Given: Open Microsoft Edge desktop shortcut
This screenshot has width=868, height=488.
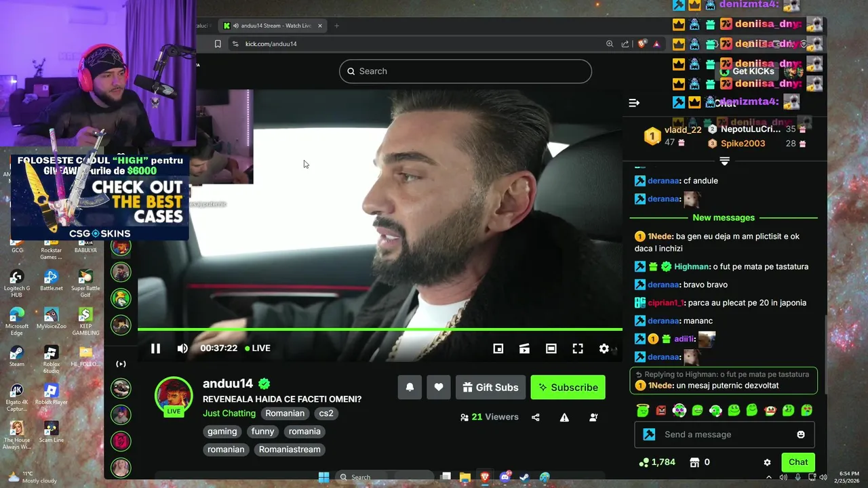Looking at the screenshot, I should tap(17, 321).
